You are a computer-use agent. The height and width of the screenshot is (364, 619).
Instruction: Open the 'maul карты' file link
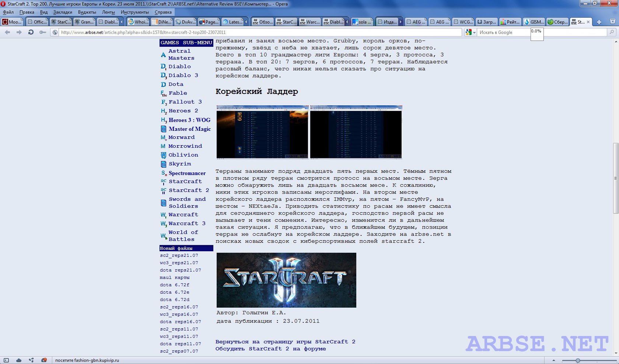pyautogui.click(x=175, y=277)
